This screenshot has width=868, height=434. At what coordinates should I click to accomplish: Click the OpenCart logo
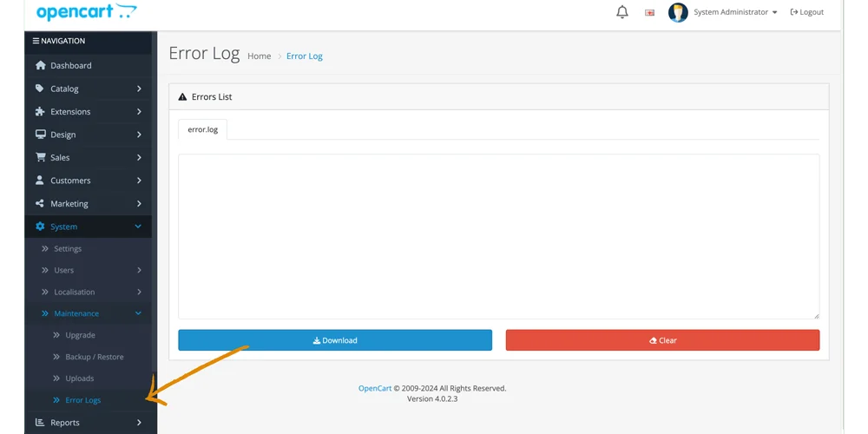(87, 11)
